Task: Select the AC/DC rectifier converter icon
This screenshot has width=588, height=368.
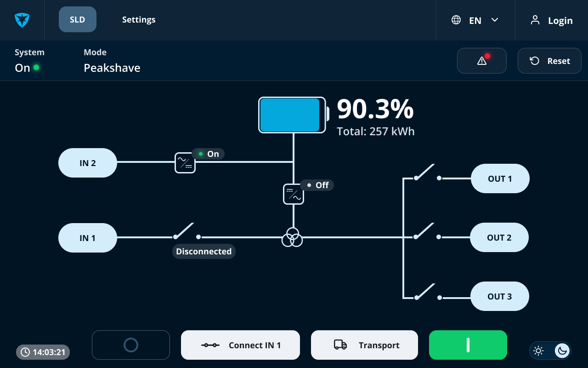Action: pyautogui.click(x=185, y=163)
